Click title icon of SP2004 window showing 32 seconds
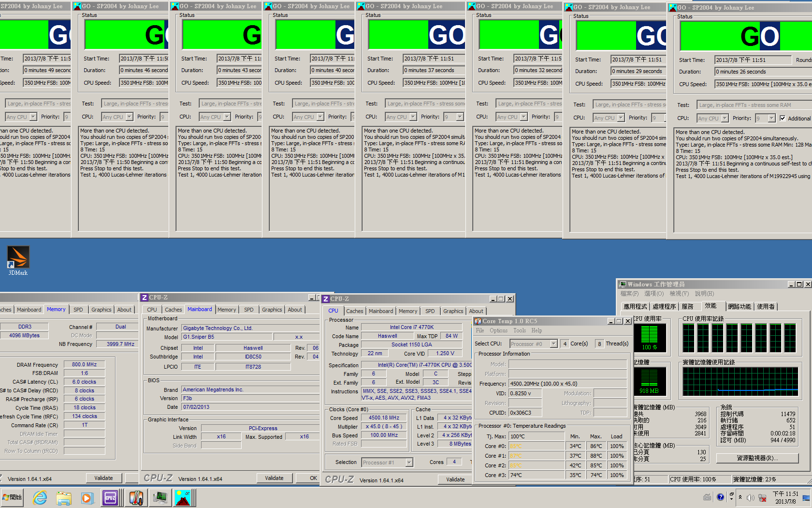This screenshot has height=508, width=812. coord(471,6)
